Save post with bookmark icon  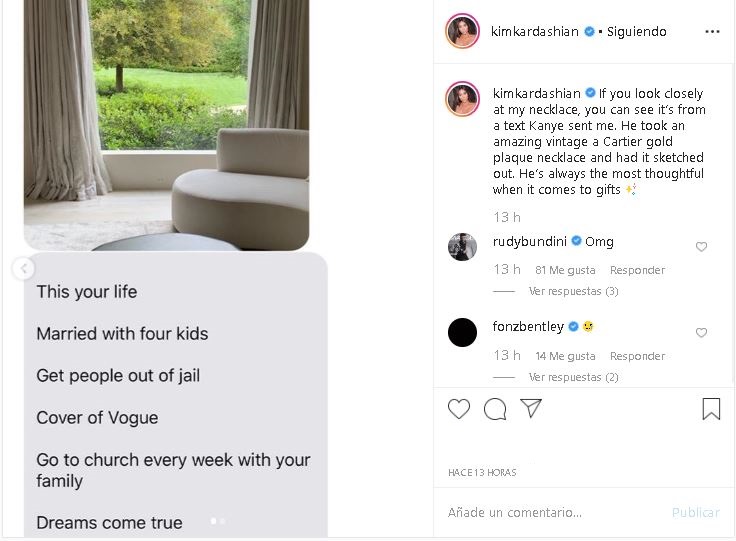(711, 409)
